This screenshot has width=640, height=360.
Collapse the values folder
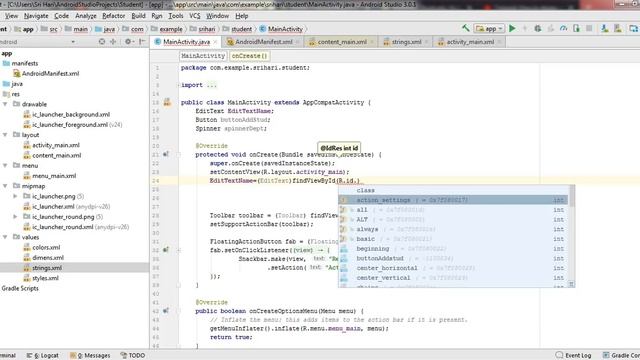coord(5,237)
